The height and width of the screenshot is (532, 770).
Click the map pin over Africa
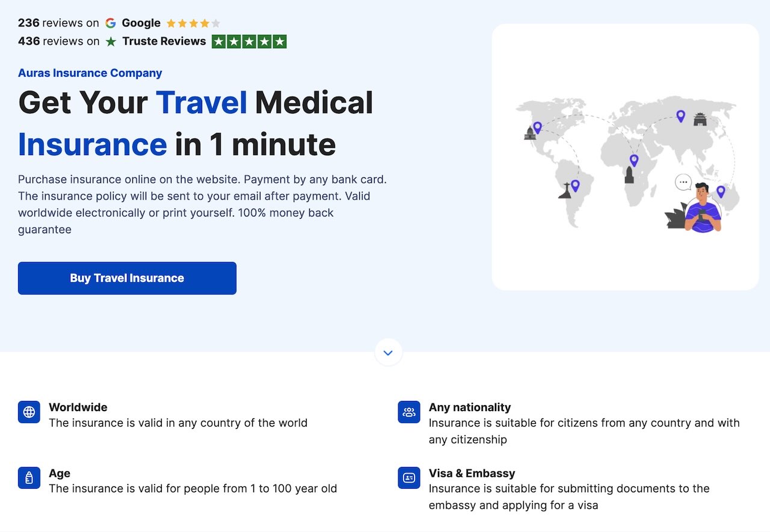click(633, 161)
